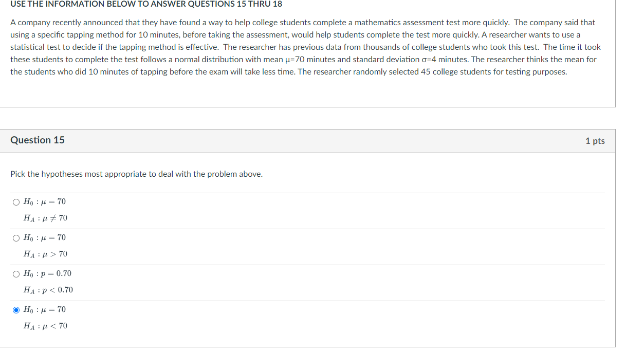The width and height of the screenshot is (644, 353).
Task: Select the left-tailed hypothesis option μ<70
Action: tap(15, 309)
